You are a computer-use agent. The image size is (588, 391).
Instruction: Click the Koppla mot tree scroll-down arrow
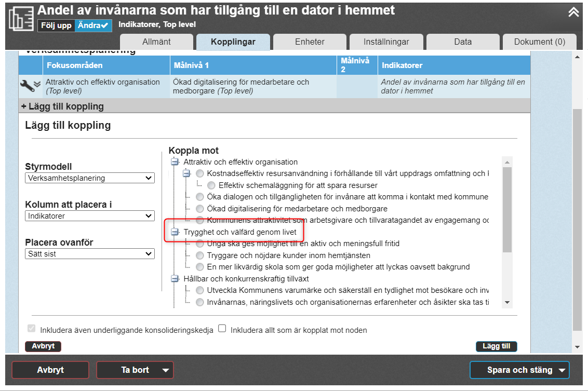(x=507, y=303)
